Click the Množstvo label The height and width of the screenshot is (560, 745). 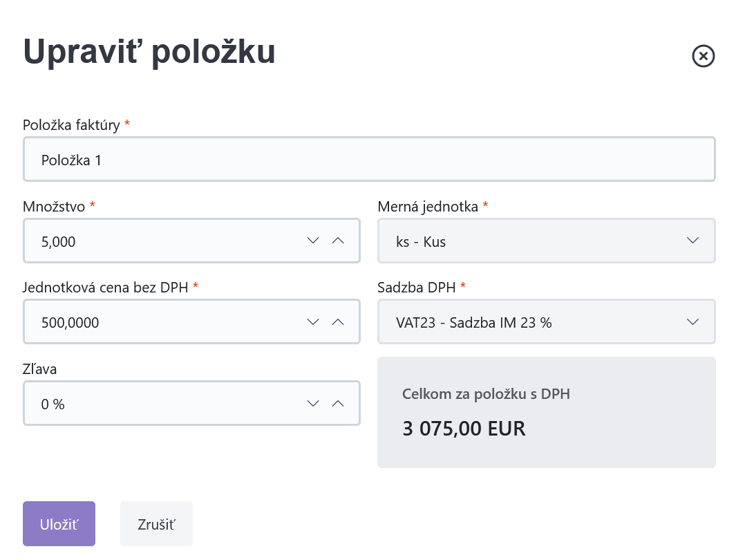pyautogui.click(x=54, y=207)
